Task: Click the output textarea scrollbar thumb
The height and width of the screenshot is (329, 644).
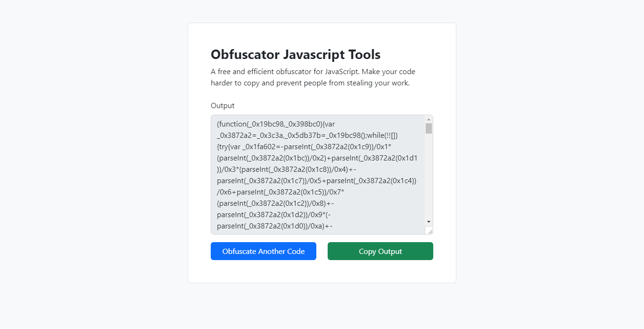Action: tap(429, 128)
